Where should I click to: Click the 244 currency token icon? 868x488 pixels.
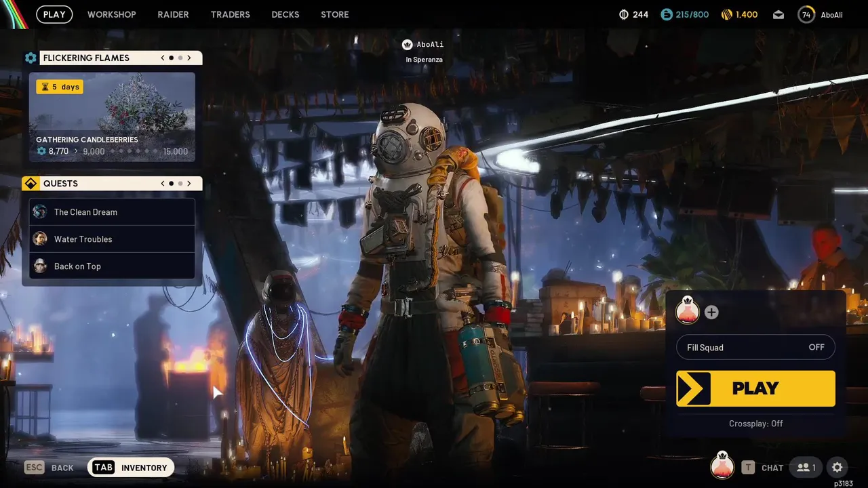pos(624,14)
